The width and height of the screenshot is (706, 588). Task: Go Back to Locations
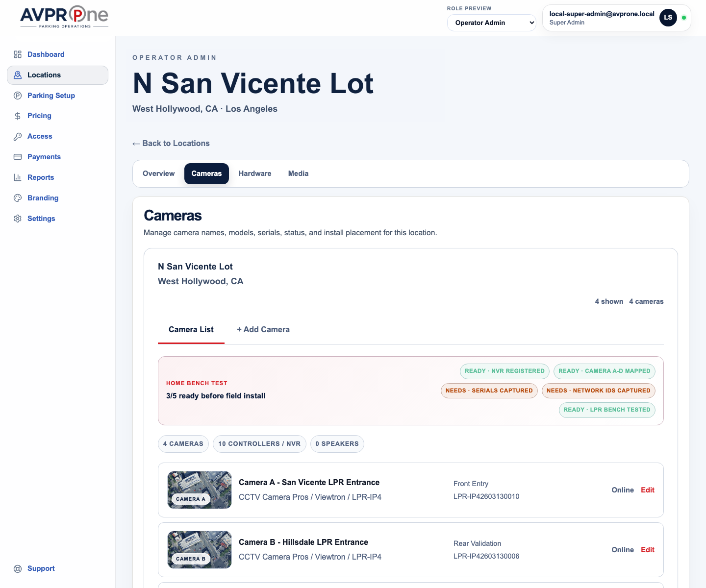coord(171,143)
